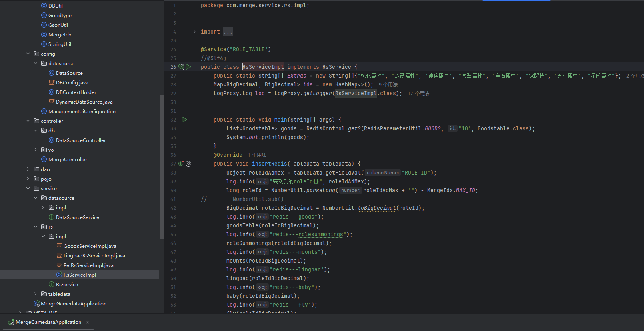Expand the vo folder

[36, 150]
